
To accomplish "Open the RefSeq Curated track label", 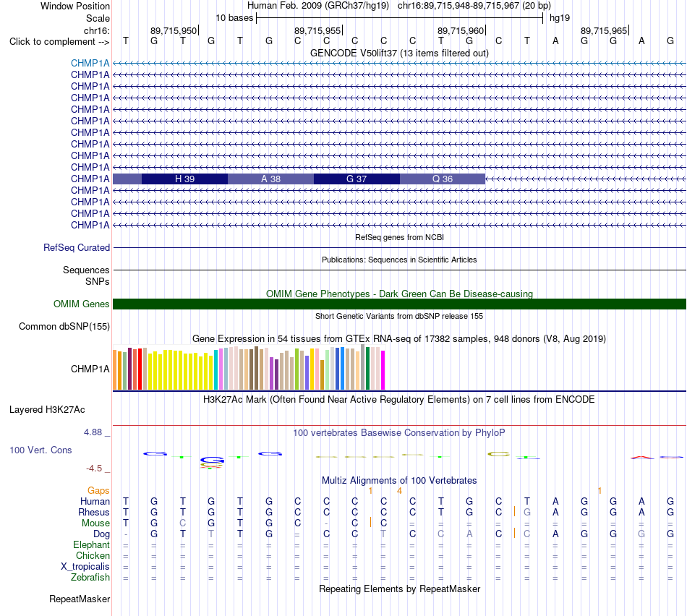I will [76, 247].
